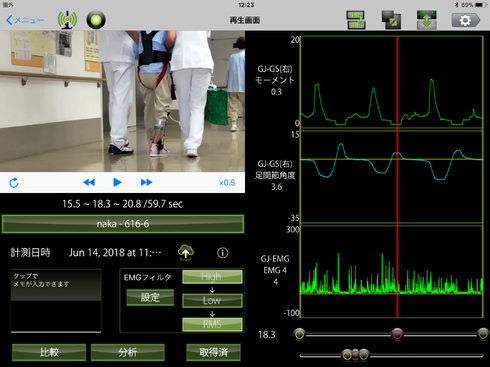The width and height of the screenshot is (490, 367).
Task: Tap the battery indicator in status bar
Action: point(481,5)
